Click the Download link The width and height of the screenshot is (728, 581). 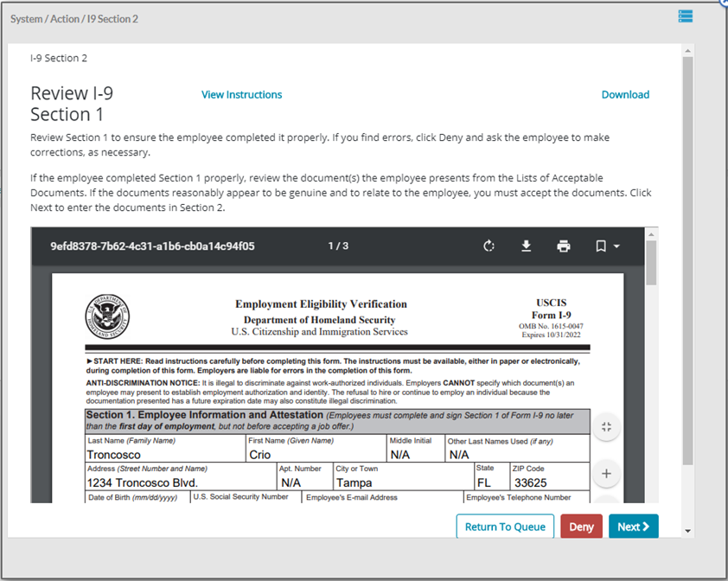point(625,95)
